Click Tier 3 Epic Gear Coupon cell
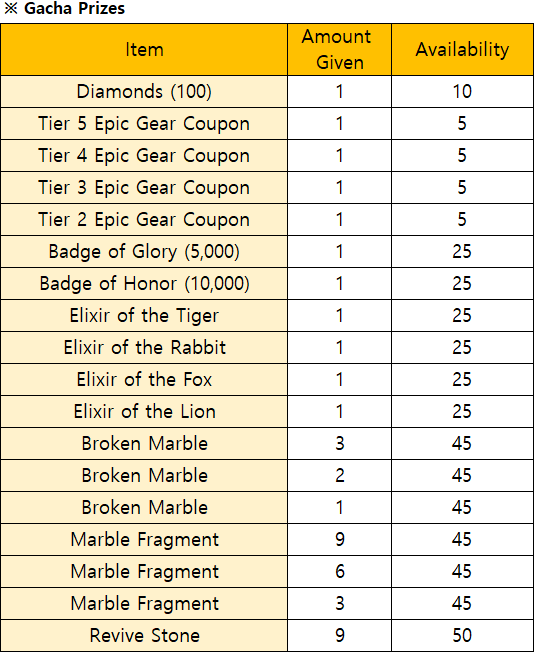Screen dimensions: 535x652 (x=144, y=188)
